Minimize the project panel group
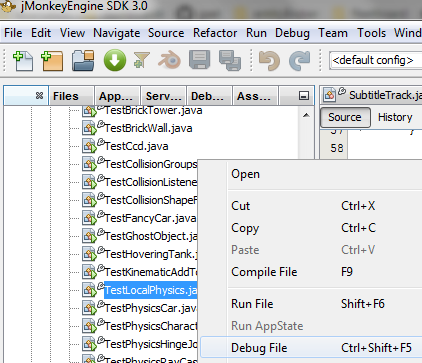The image size is (422, 363). coord(304,96)
